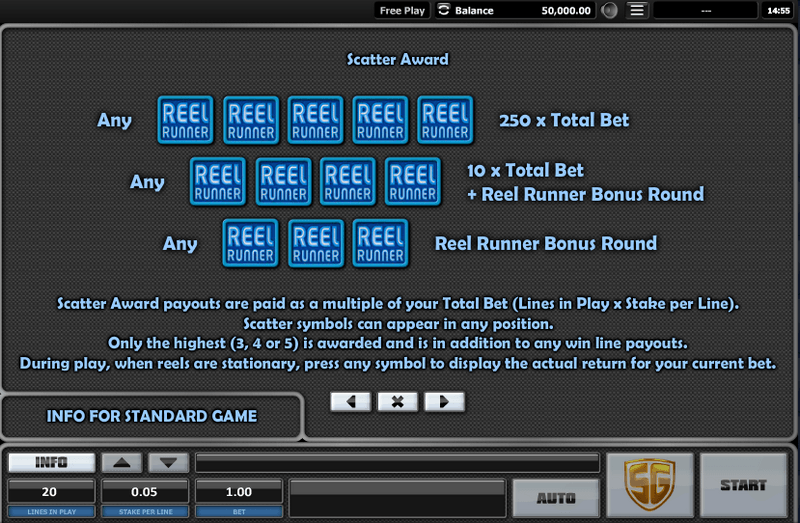This screenshot has width=800, height=523.
Task: Enable autoplay with AUTO button
Action: coord(556,497)
